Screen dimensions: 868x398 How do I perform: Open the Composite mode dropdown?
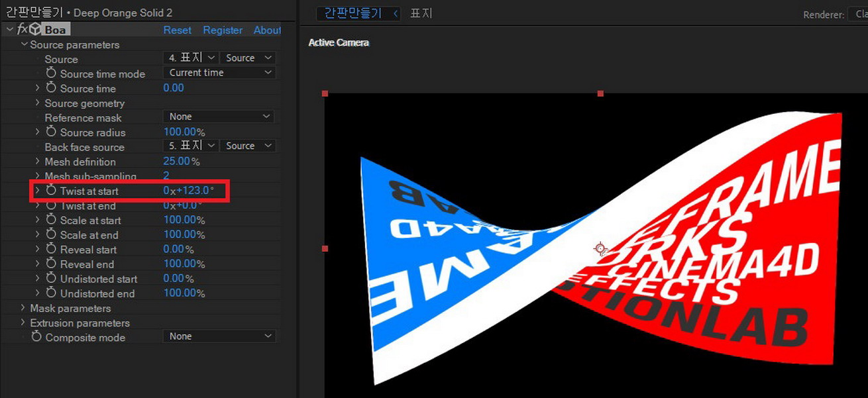(x=219, y=336)
